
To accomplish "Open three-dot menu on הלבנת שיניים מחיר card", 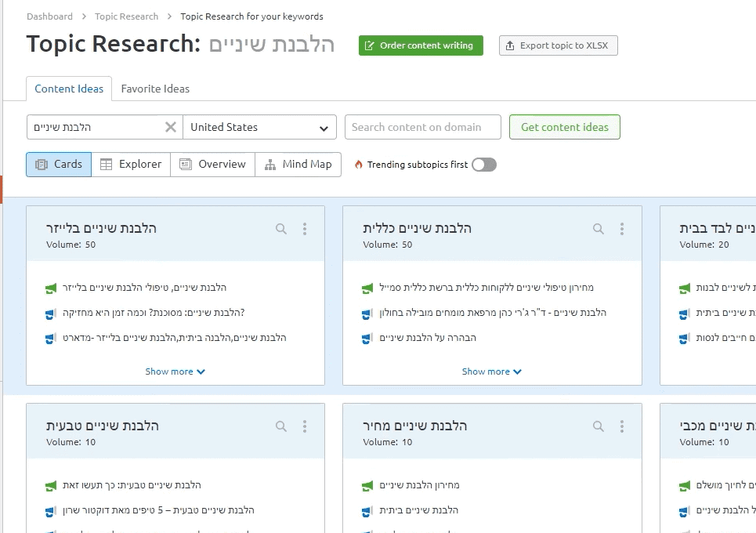I will (x=622, y=426).
